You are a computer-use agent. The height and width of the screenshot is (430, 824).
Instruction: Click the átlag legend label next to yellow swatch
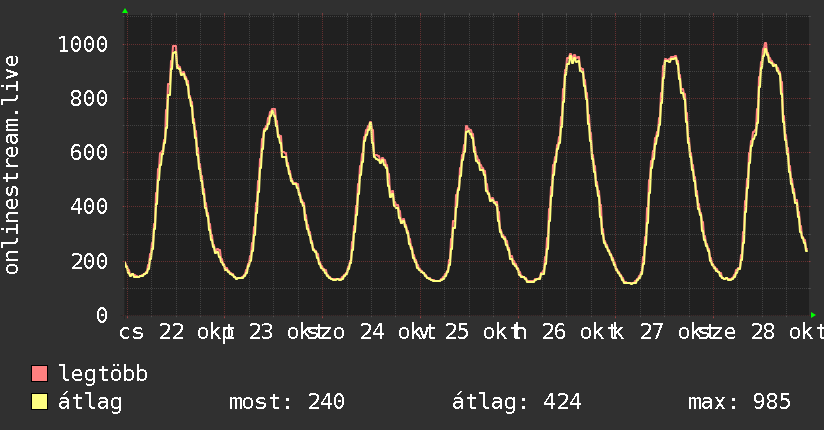(90, 402)
